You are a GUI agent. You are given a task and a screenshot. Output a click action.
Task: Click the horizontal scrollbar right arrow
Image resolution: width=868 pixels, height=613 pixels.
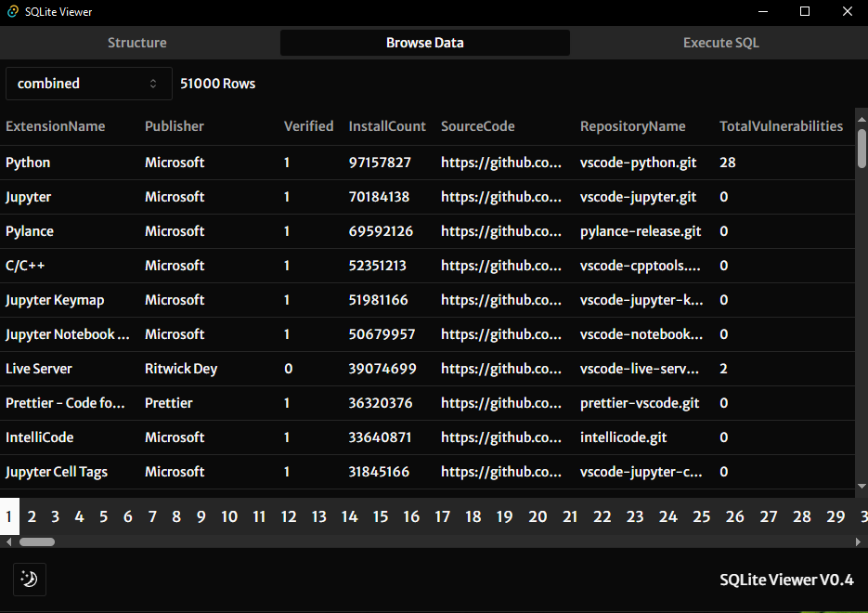pos(858,542)
